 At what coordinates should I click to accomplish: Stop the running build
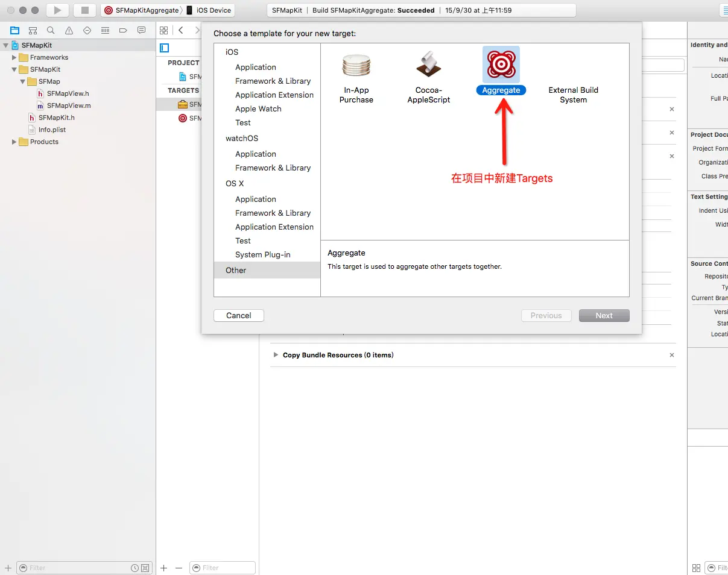[x=84, y=10]
